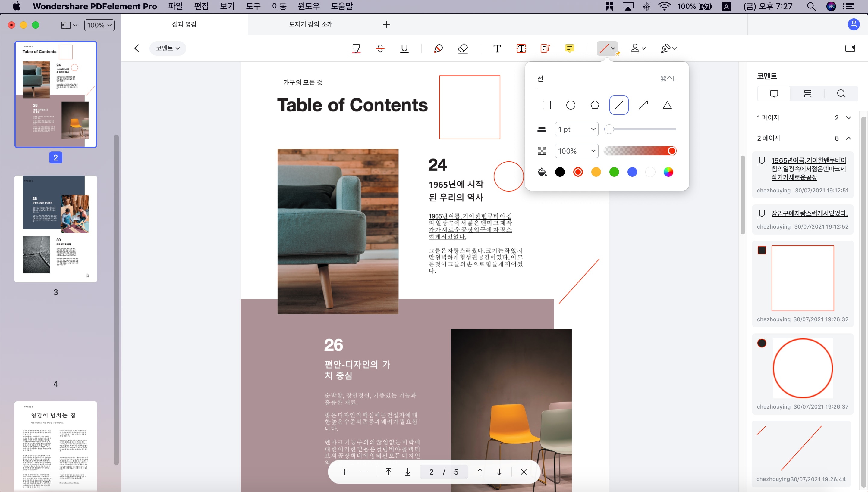The height and width of the screenshot is (492, 868).
Task: Select the yellow sticky note tool
Action: [569, 48]
